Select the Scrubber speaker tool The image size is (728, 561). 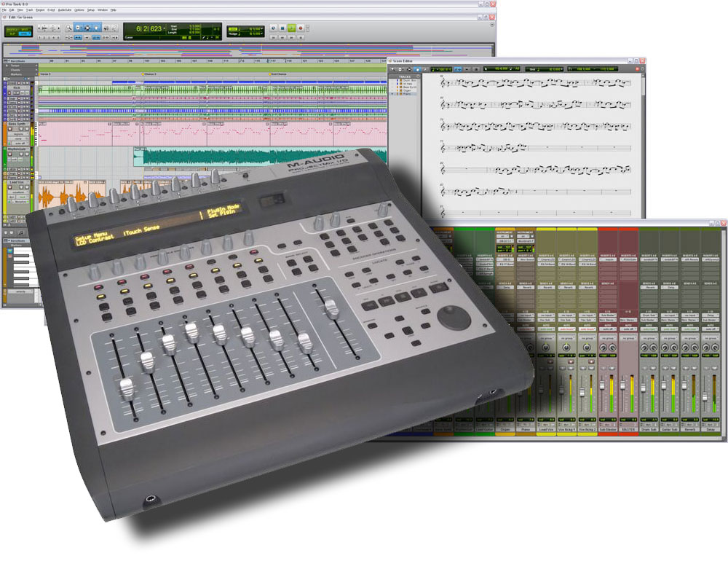coord(106,28)
